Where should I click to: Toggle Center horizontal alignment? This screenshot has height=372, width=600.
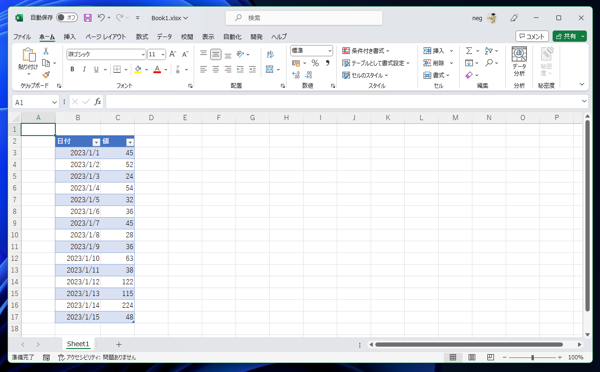pos(216,69)
